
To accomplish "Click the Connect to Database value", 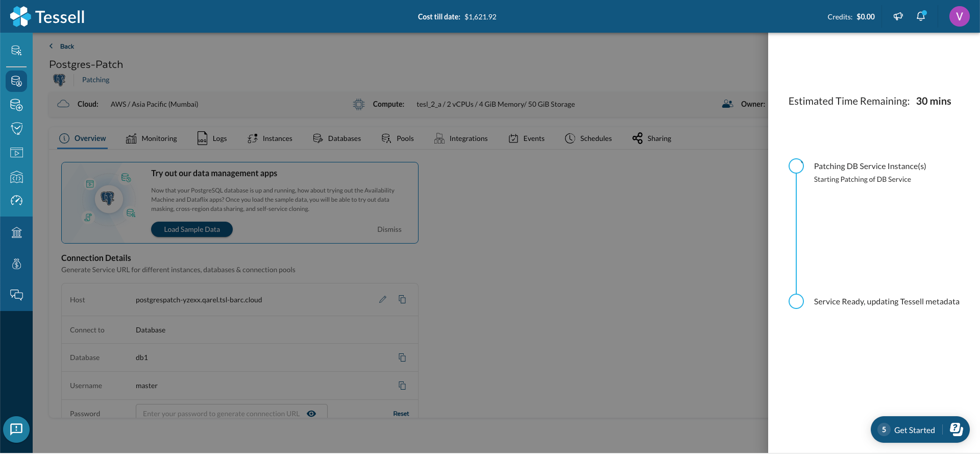I will (151, 330).
